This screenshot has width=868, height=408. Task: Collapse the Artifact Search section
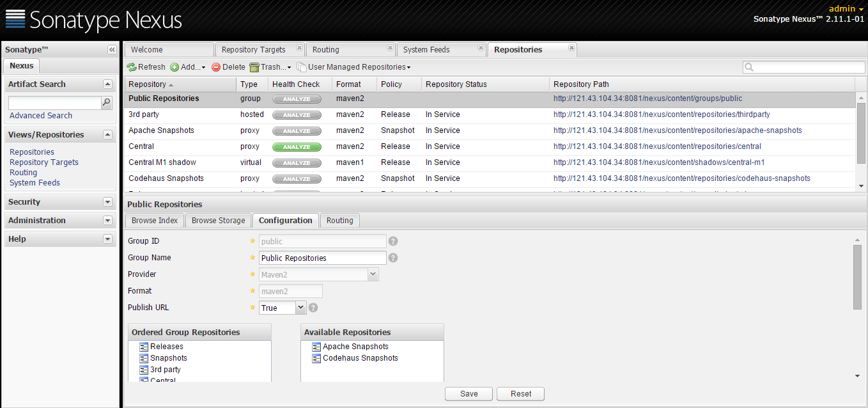[107, 84]
